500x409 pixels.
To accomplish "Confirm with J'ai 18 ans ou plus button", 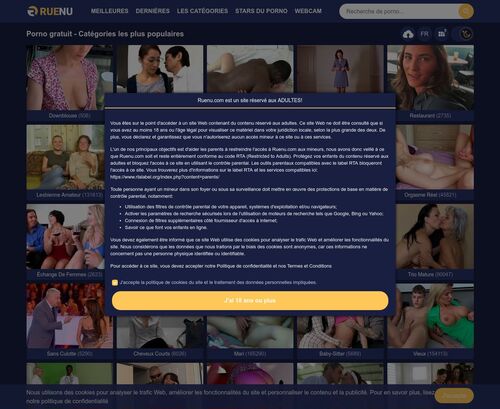I will (250, 301).
